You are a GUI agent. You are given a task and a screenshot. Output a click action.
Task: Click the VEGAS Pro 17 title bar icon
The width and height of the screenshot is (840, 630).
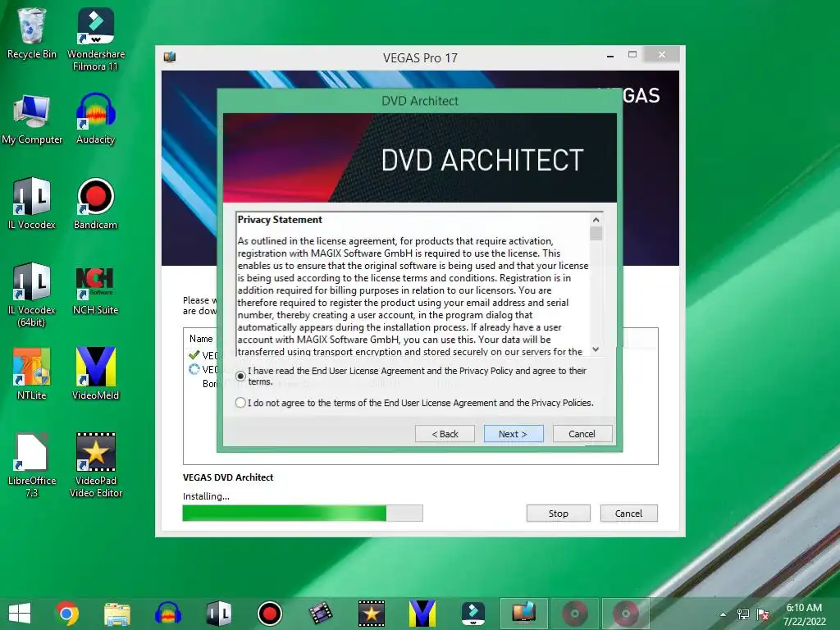tap(170, 57)
